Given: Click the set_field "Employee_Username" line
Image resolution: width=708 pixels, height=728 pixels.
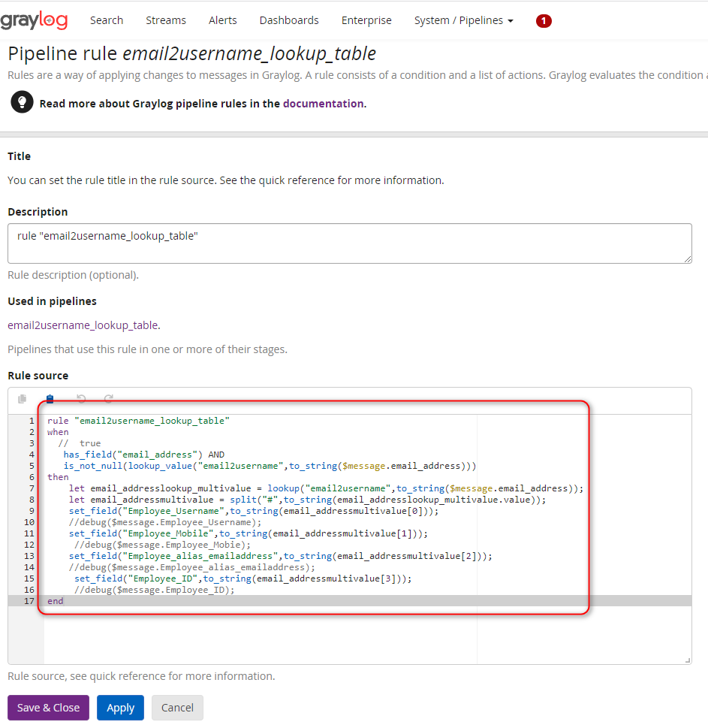Looking at the screenshot, I should (253, 511).
